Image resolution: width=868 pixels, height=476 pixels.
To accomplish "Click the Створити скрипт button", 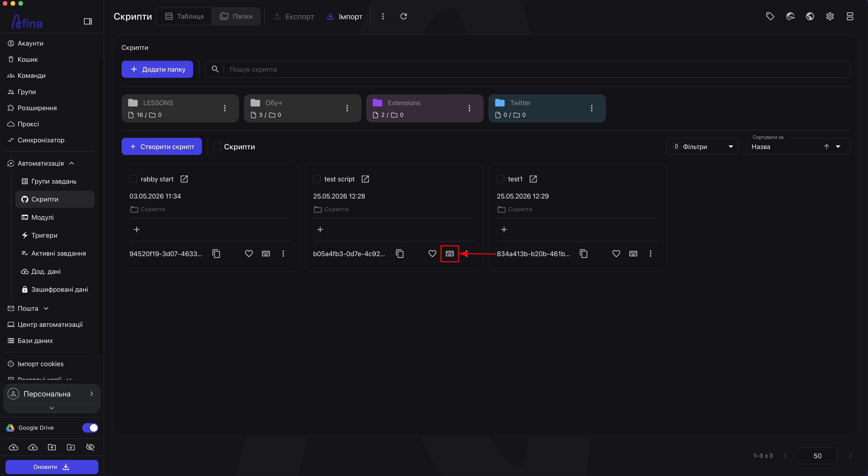I will [162, 147].
